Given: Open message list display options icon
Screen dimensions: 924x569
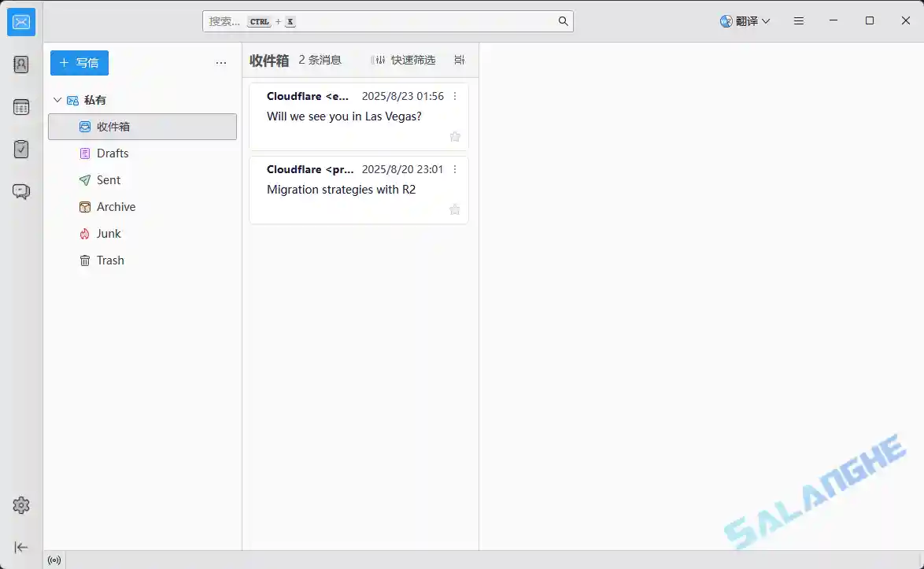Looking at the screenshot, I should pos(460,59).
